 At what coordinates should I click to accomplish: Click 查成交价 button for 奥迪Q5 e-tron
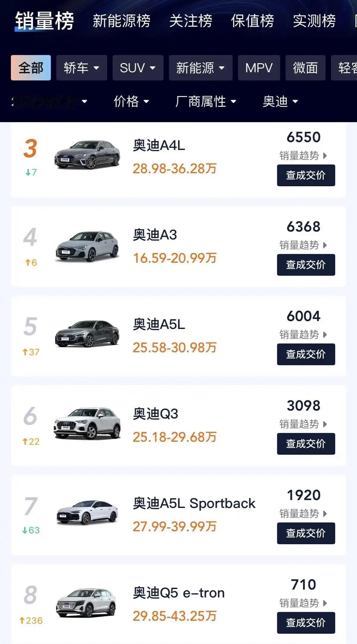[x=306, y=623]
